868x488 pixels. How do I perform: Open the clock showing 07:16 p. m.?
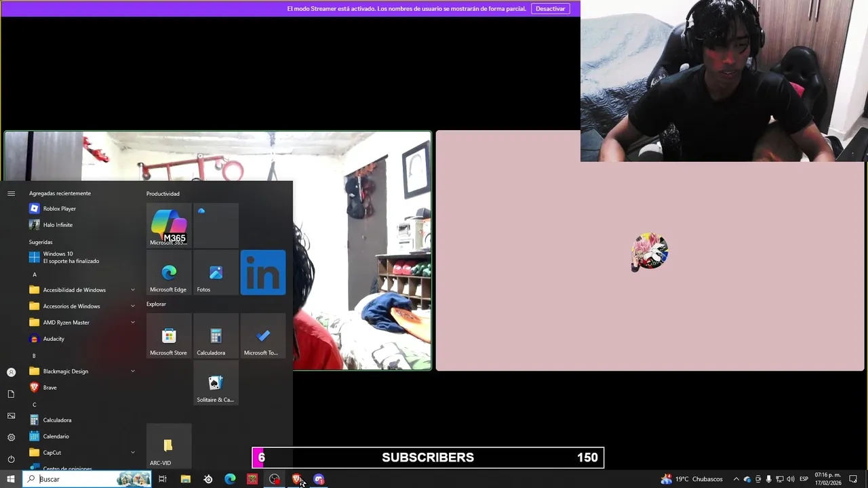click(828, 479)
